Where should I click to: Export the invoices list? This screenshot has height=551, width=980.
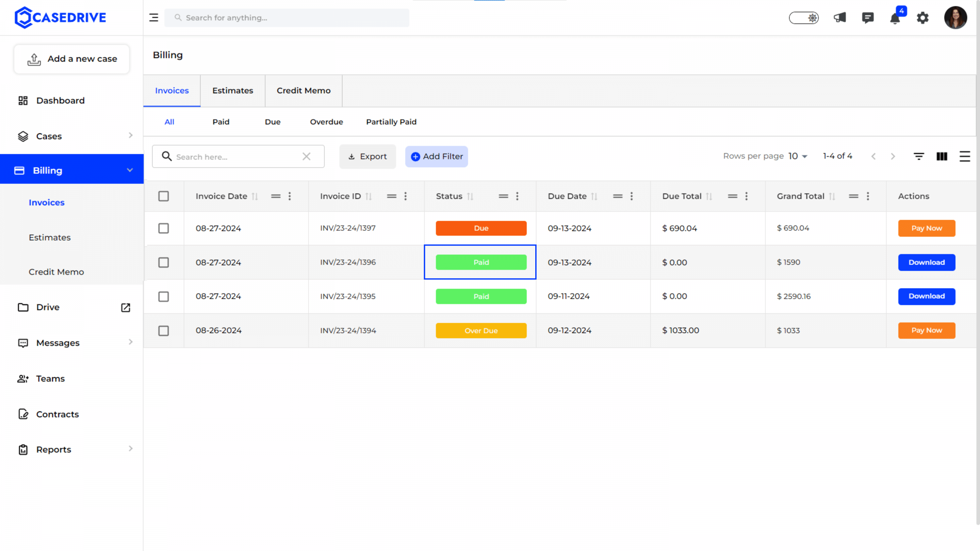pos(367,156)
